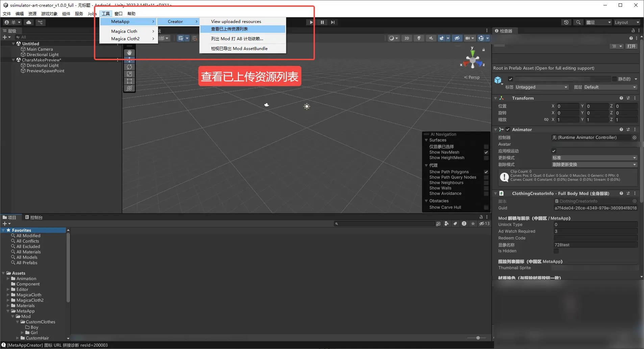Click the Pause button
This screenshot has width=644, height=349.
[322, 22]
